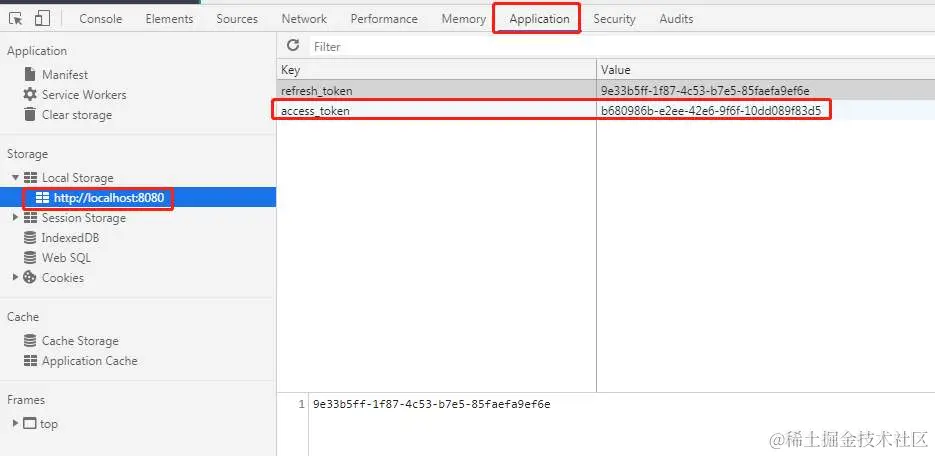Open the Console tab
935x456 pixels.
101,18
